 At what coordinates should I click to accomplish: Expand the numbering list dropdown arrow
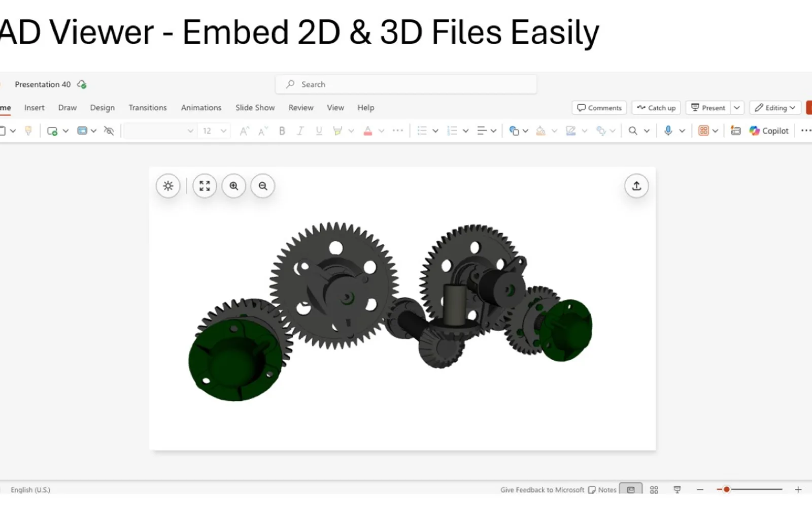[x=465, y=131]
